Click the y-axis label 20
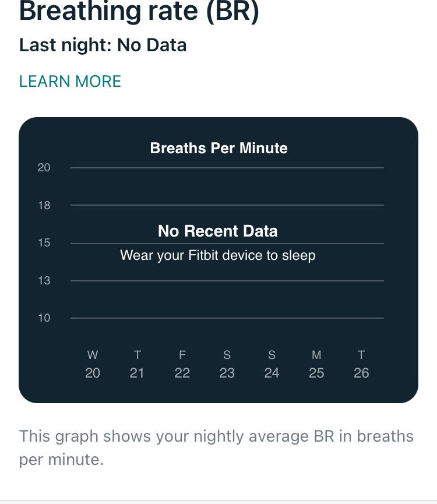The image size is (437, 504). (x=44, y=168)
